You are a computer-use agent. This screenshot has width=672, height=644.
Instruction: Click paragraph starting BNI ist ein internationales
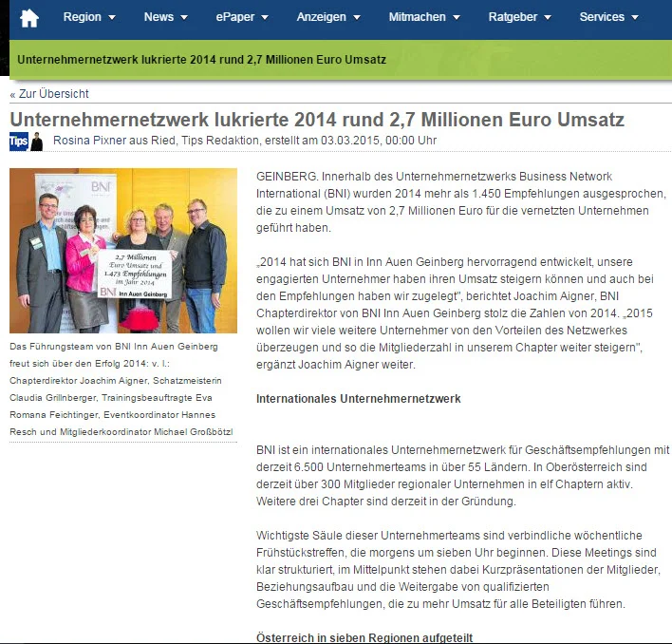point(462,476)
